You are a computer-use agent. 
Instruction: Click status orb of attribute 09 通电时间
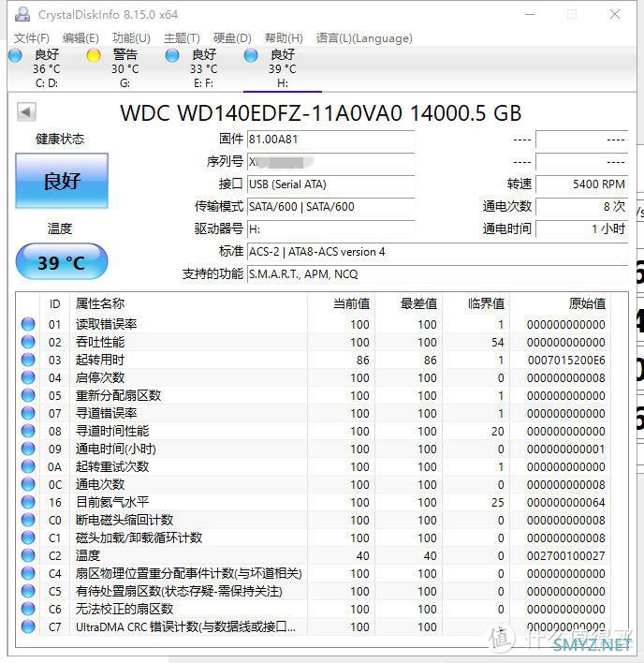28,449
